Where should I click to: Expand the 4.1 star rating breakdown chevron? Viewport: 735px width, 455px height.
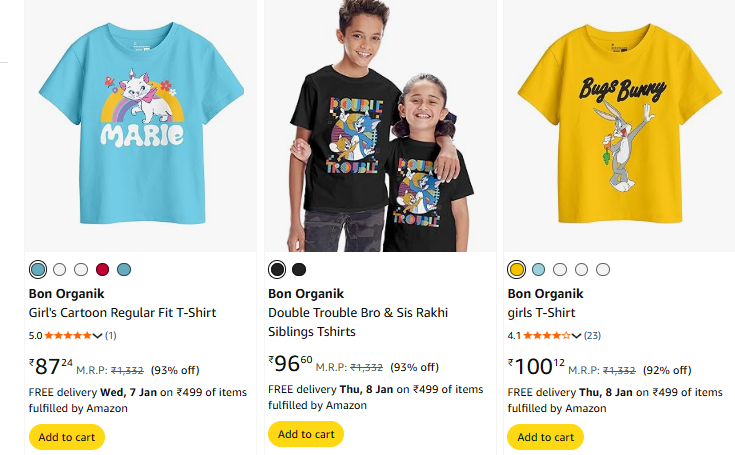tap(576, 336)
